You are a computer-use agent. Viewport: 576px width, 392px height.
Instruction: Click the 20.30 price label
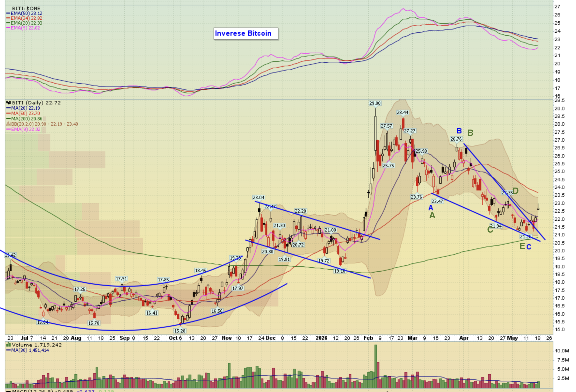[268, 251]
